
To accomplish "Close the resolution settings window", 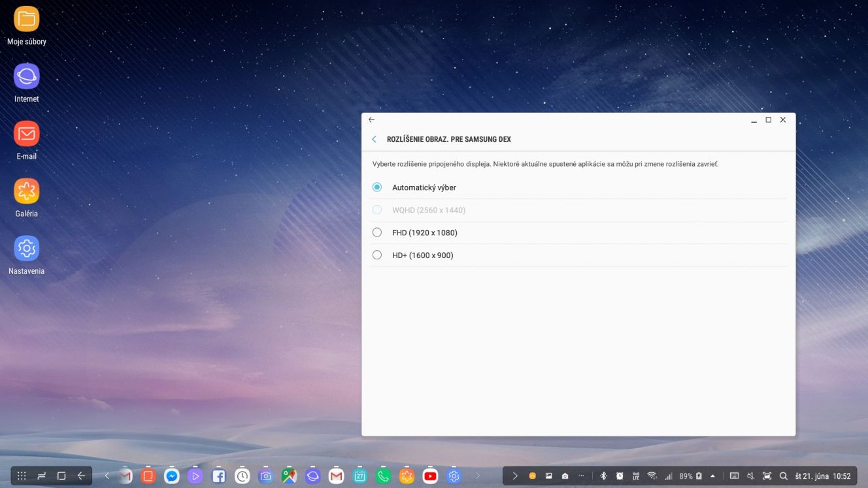I will [783, 120].
